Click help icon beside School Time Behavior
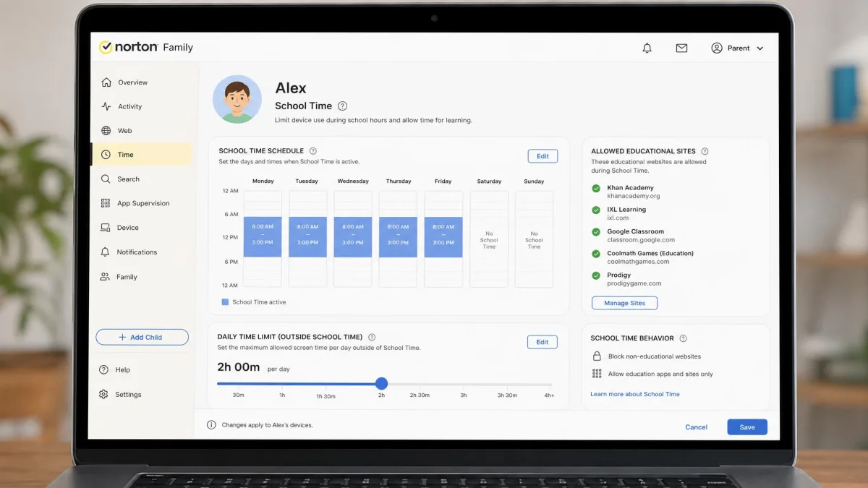 tap(683, 338)
